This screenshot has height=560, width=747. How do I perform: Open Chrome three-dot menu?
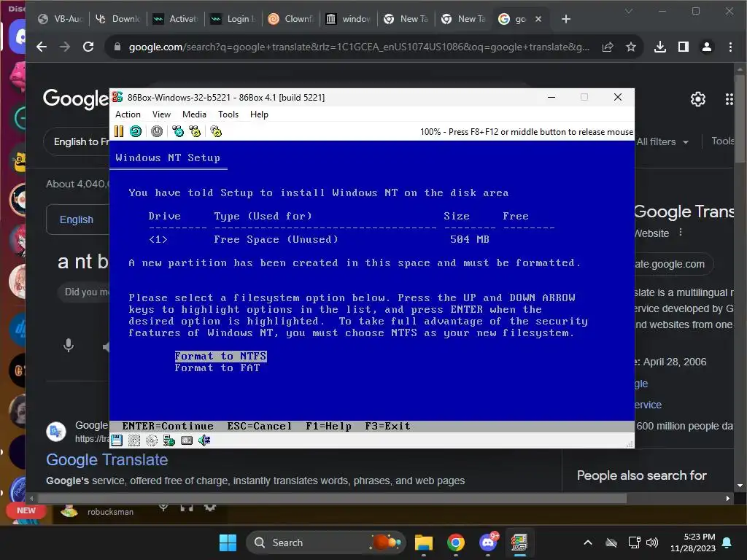click(729, 47)
